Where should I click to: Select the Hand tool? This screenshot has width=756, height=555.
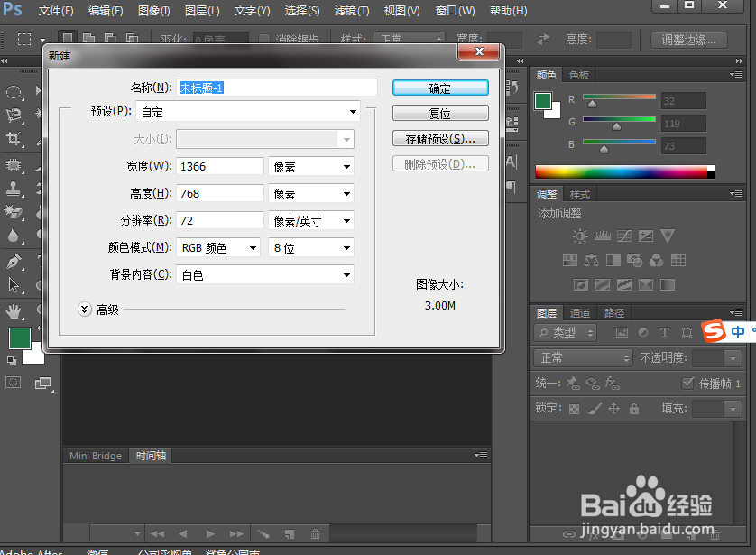click(14, 311)
